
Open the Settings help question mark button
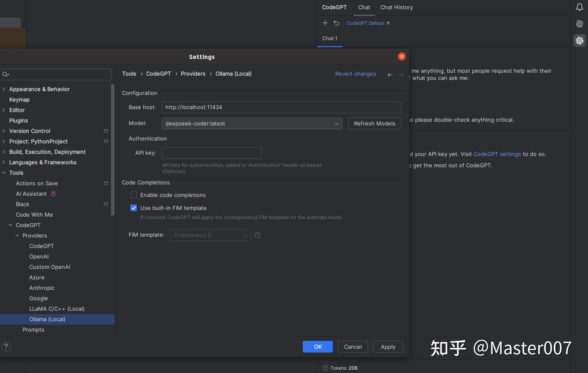[x=6, y=347]
